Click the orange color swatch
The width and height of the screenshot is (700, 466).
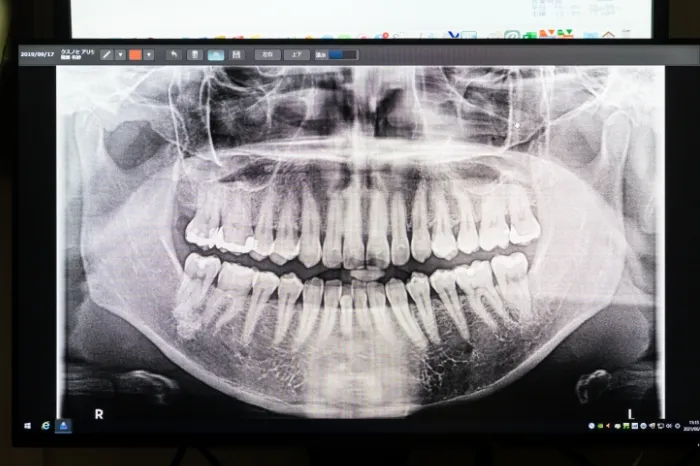point(135,54)
